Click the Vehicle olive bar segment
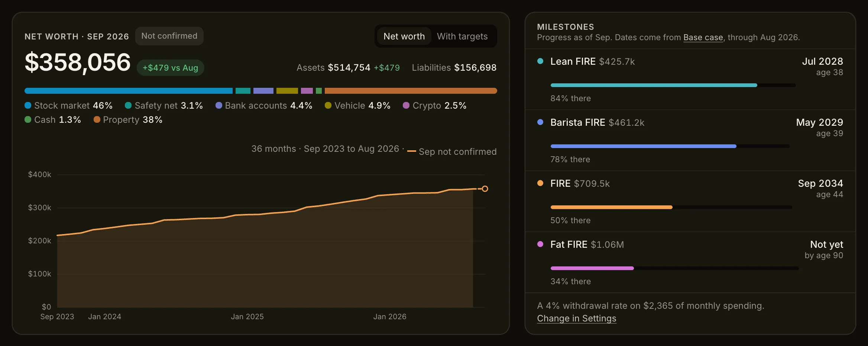The height and width of the screenshot is (346, 868). pos(287,91)
